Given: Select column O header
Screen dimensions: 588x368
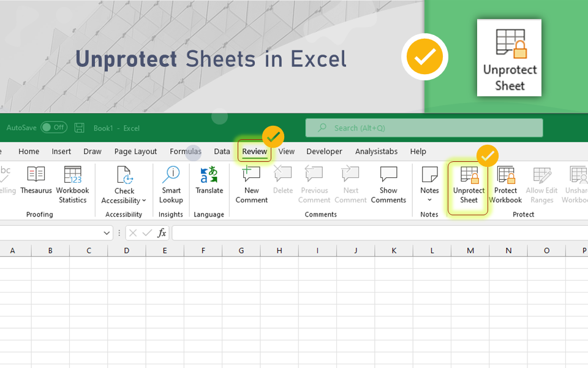Looking at the screenshot, I should click(x=546, y=250).
